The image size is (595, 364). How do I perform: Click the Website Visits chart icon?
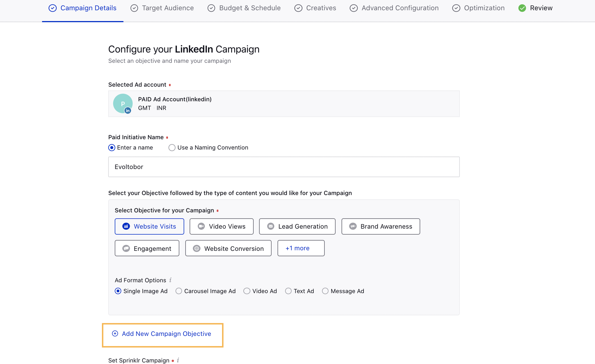click(x=126, y=226)
